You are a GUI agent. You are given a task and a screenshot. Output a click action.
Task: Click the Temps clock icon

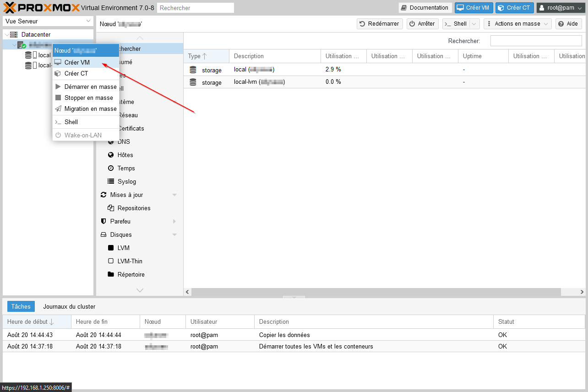click(x=111, y=168)
